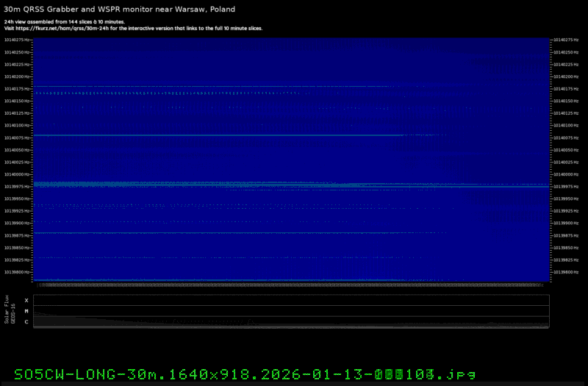Screen dimensions: 588x386
Task: Click the 10140275 Hz label on left axis
Action: click(18, 40)
